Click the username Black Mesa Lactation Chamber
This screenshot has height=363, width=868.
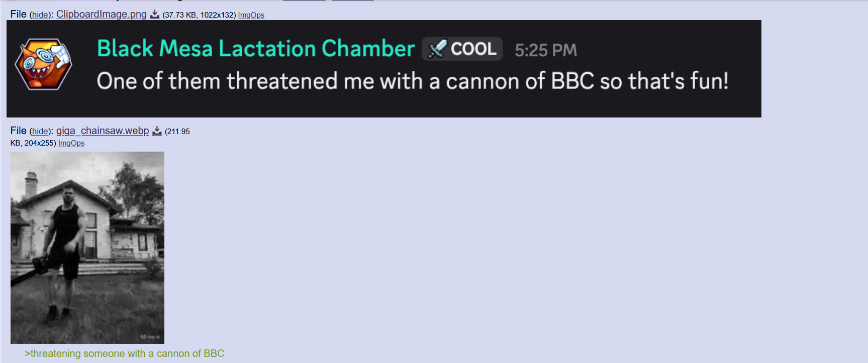pos(256,49)
